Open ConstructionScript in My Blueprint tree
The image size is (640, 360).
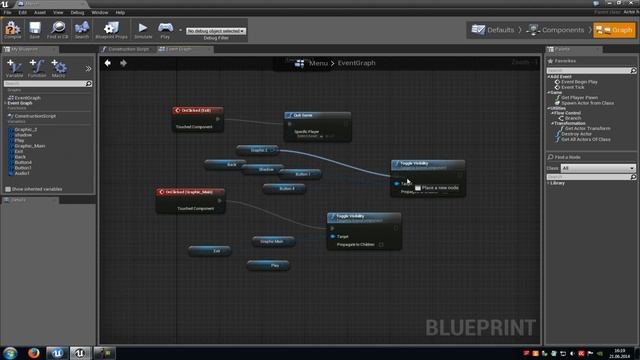coord(32,116)
